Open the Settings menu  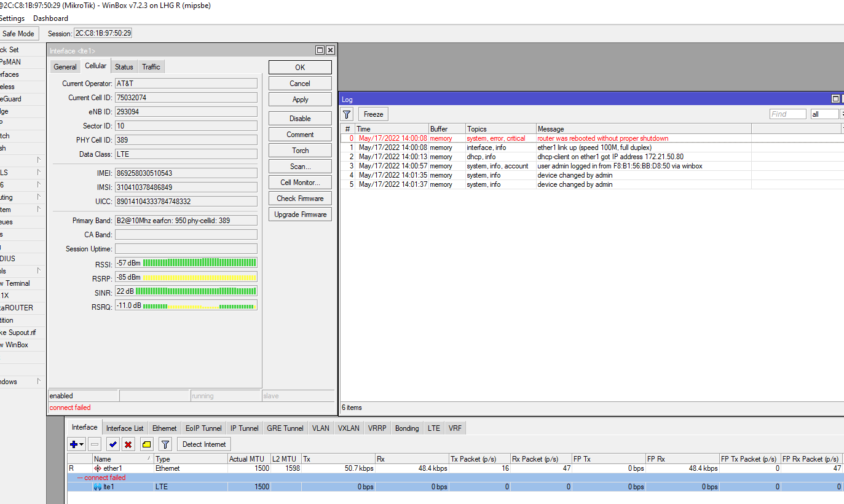click(12, 18)
